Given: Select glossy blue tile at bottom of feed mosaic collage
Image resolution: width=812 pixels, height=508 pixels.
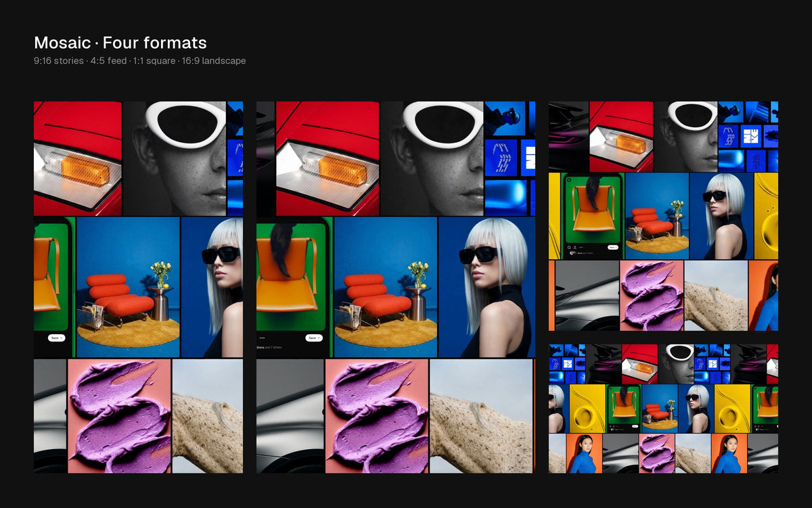Looking at the screenshot, I should [505, 198].
